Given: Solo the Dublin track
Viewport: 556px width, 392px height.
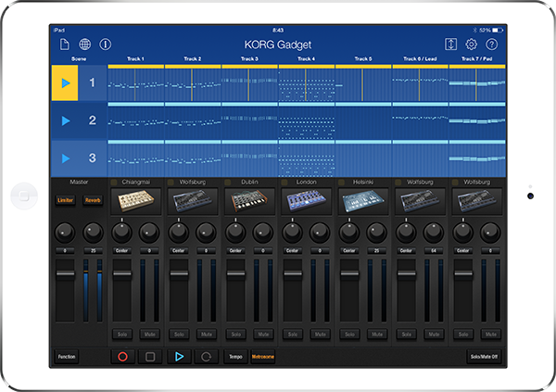Looking at the screenshot, I should (236, 335).
